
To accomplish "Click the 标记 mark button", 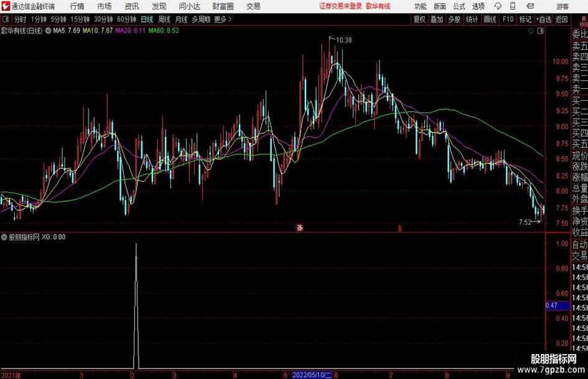I will pos(525,19).
